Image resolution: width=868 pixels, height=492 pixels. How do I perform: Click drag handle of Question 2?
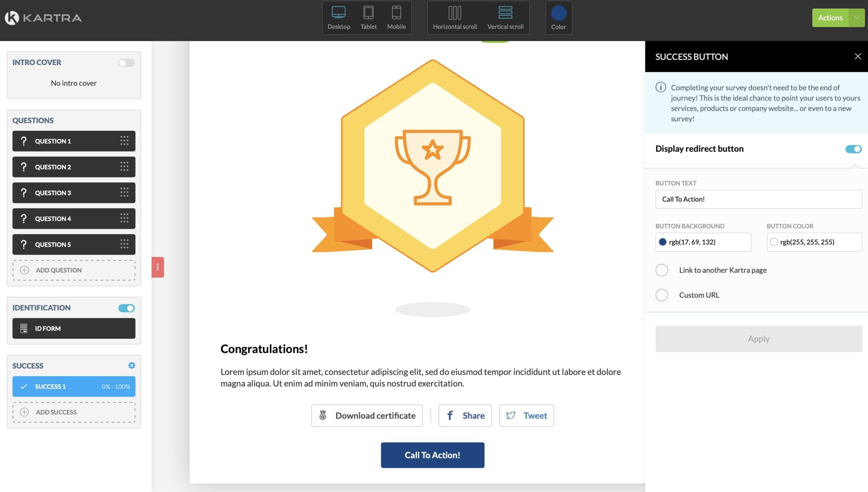point(124,166)
